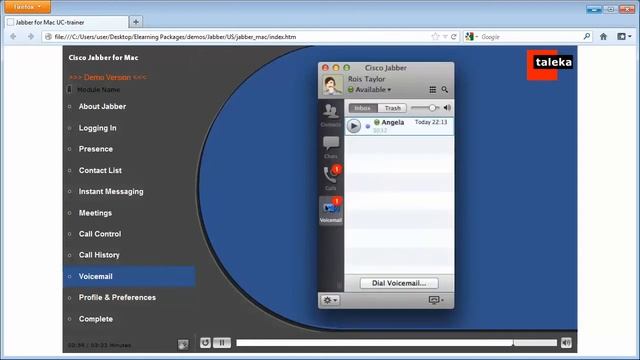Open the Call Control module
This screenshot has height=360, width=640.
click(100, 234)
